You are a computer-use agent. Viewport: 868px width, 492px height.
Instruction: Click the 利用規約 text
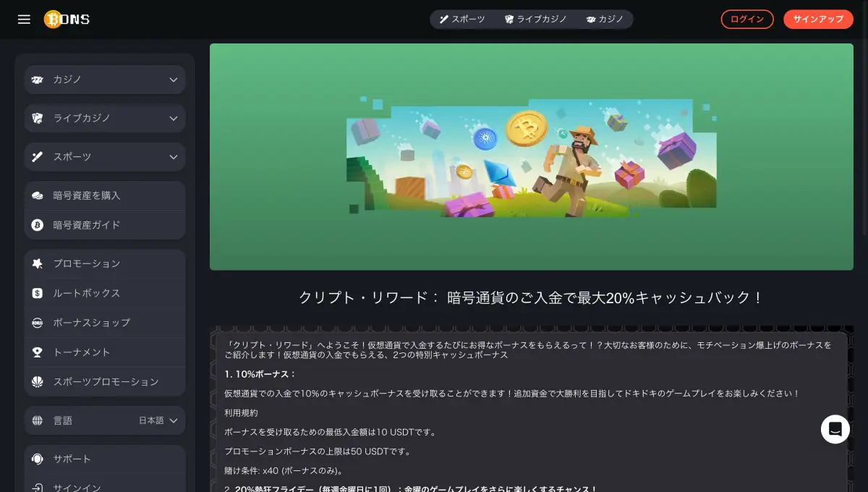point(241,413)
